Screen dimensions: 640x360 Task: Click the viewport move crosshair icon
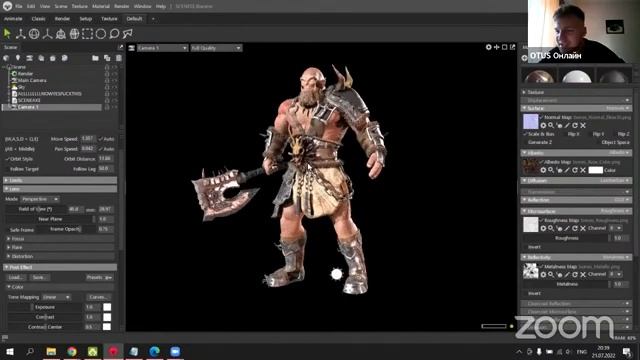pyautogui.click(x=496, y=47)
